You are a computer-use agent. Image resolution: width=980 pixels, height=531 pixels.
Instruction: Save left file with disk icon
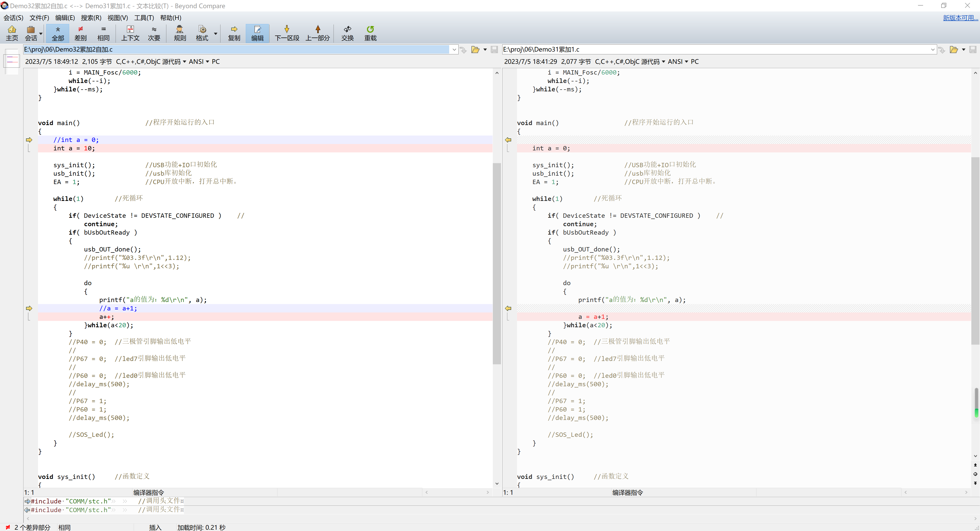click(x=494, y=50)
